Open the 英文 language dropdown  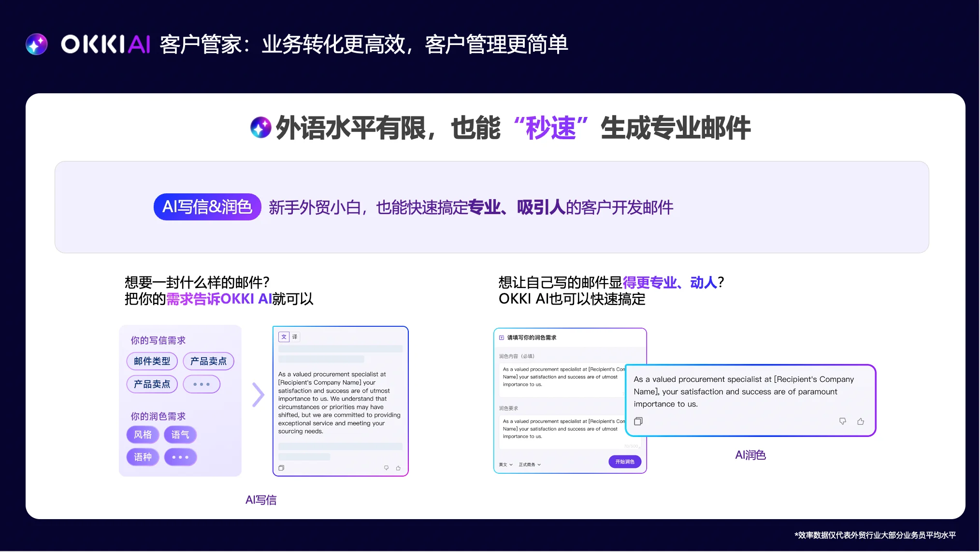504,464
